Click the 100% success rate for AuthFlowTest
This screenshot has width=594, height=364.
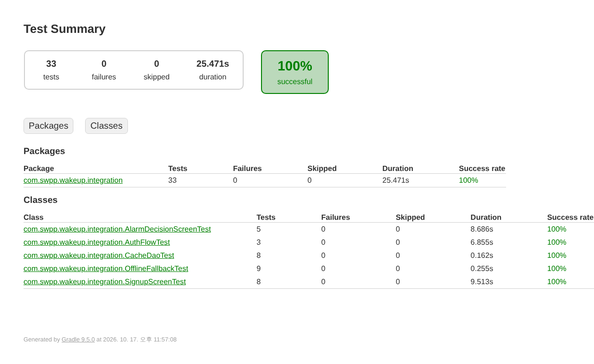pyautogui.click(x=557, y=242)
